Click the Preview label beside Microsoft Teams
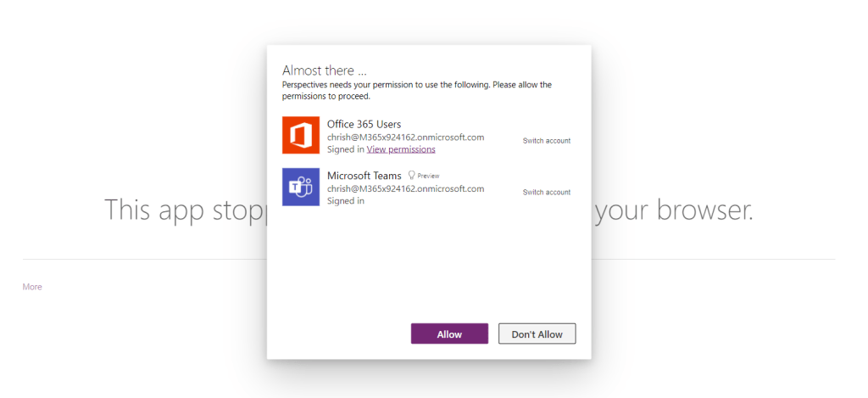This screenshot has width=868, height=398. coord(428,176)
